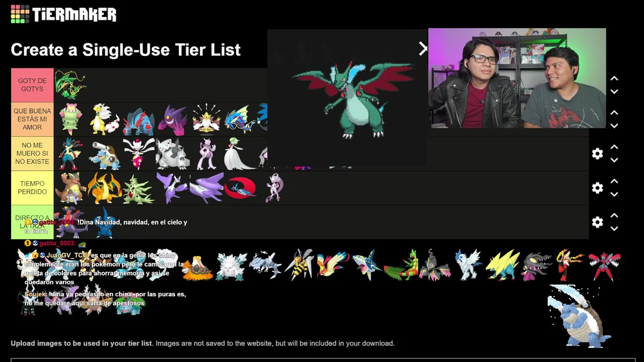Move GOTY DE GOTYS row down
The image size is (644, 362).
coord(614,92)
